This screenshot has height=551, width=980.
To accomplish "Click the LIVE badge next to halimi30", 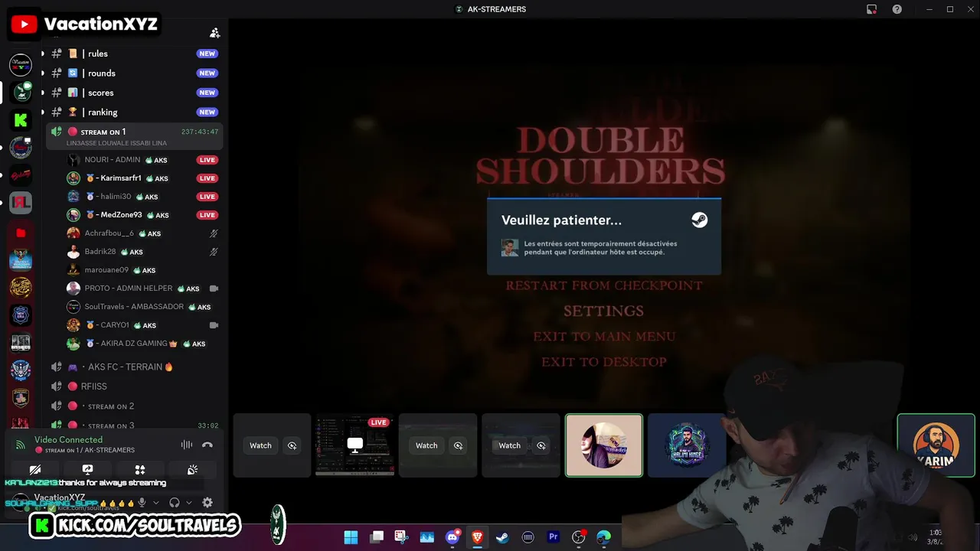I will pyautogui.click(x=207, y=197).
